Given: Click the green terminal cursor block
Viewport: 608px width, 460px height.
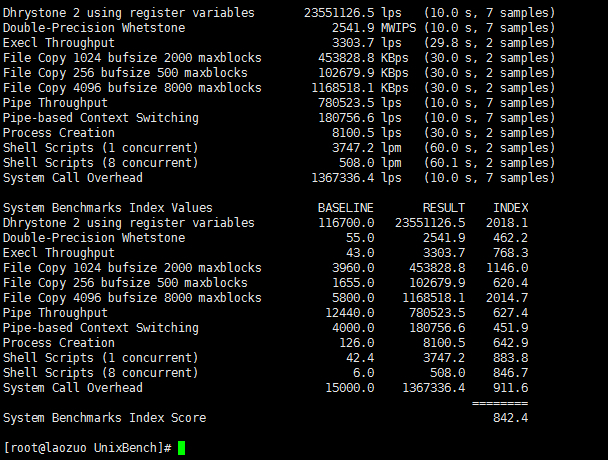Looking at the screenshot, I should click(181, 448).
